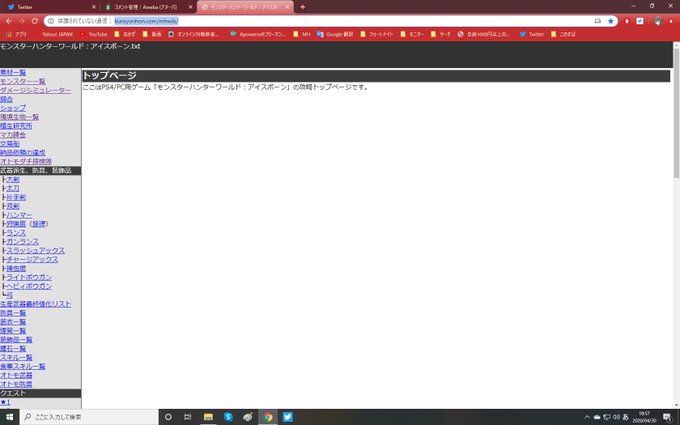The height and width of the screenshot is (425, 680).
Task: Open the ランス weapon link
Action: [16, 233]
